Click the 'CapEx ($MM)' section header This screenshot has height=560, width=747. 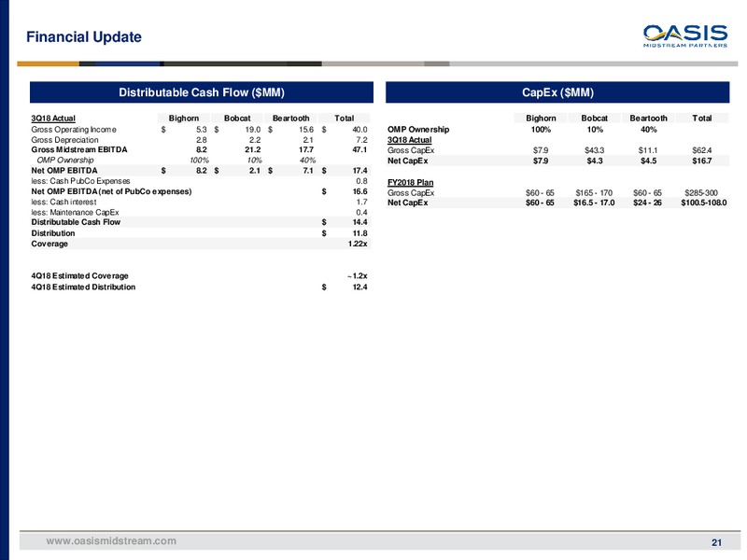[557, 92]
